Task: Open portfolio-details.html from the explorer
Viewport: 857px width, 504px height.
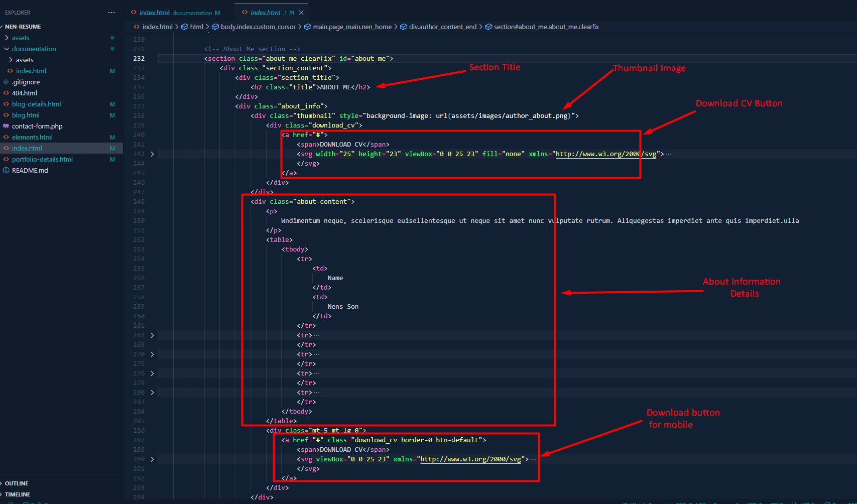Action: coord(42,160)
